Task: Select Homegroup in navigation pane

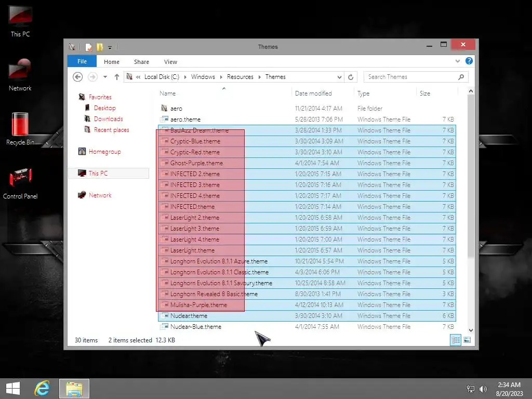Action: [105, 152]
